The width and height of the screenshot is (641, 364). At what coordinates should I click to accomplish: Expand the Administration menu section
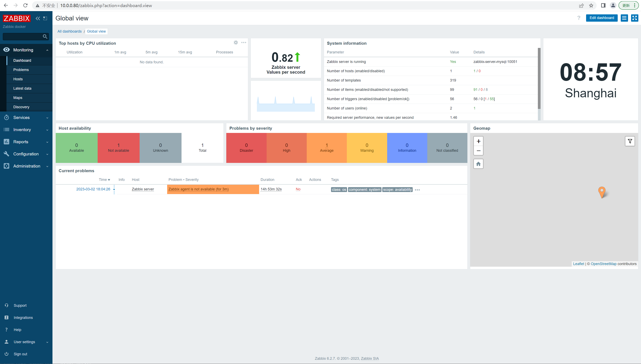pyautogui.click(x=47, y=166)
